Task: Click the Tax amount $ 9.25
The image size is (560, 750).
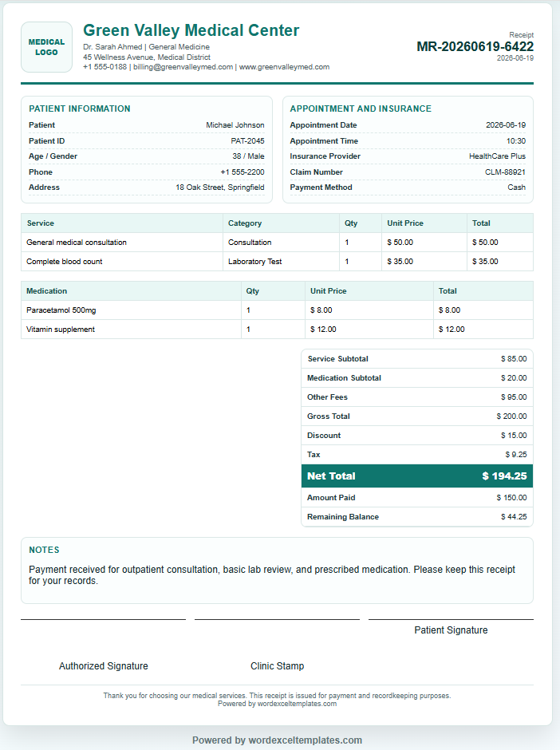Action: point(516,455)
